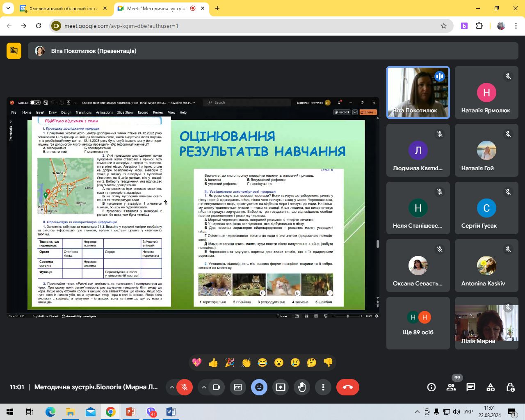
Task: Toggle the microphone mute button
Action: (x=185, y=387)
